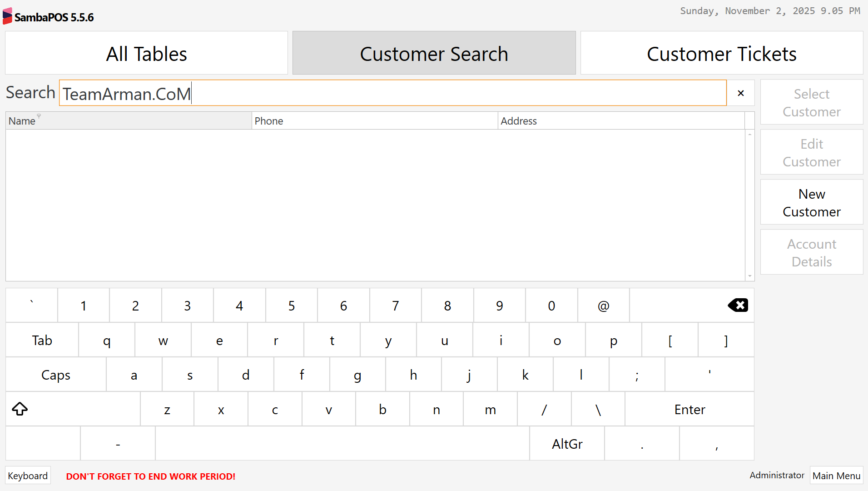Tap the hyphen key

[x=118, y=444]
